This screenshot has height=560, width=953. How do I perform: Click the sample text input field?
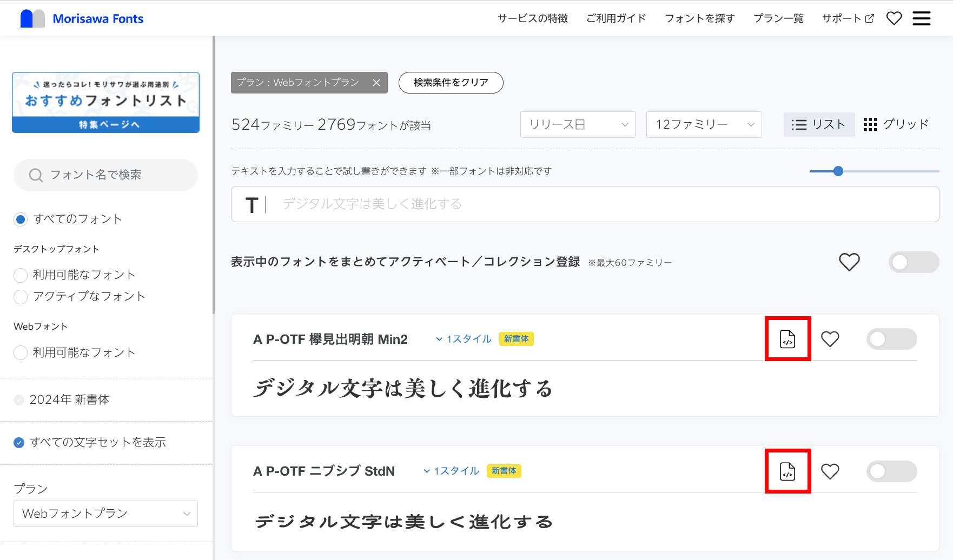tap(585, 204)
